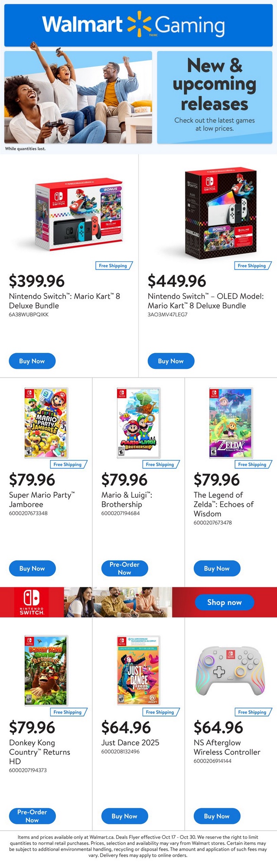Image resolution: width=277 pixels, height=868 pixels.
Task: Pre-Order Mario & Luigi: Brothership
Action: (x=124, y=569)
